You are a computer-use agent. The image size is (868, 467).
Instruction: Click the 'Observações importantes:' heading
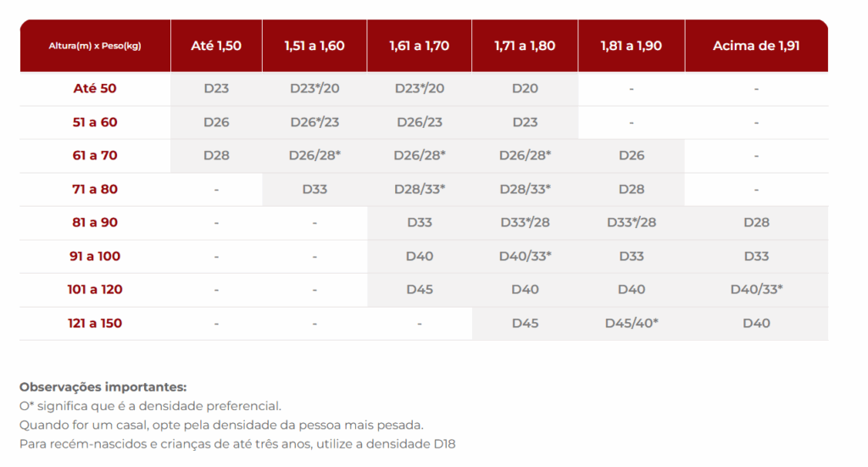[103, 386]
